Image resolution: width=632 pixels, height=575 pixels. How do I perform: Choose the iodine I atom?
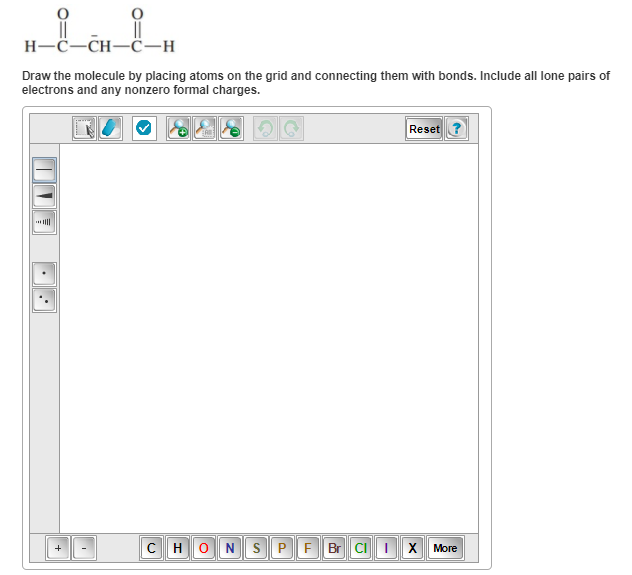click(387, 548)
